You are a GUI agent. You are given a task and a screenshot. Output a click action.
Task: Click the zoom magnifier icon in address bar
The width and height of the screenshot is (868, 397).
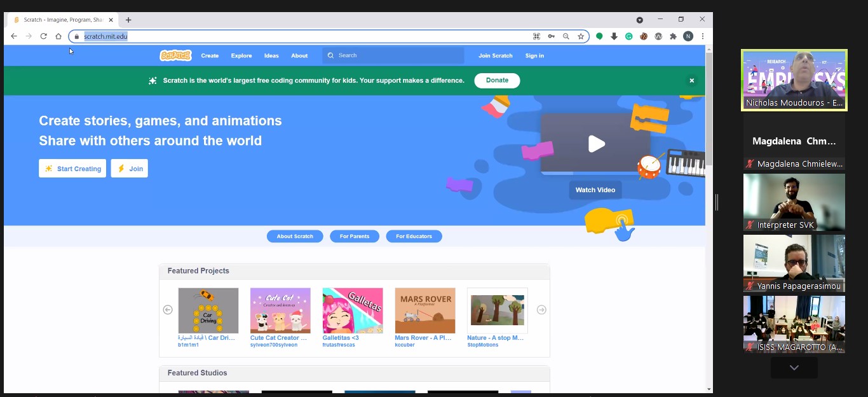tap(566, 36)
